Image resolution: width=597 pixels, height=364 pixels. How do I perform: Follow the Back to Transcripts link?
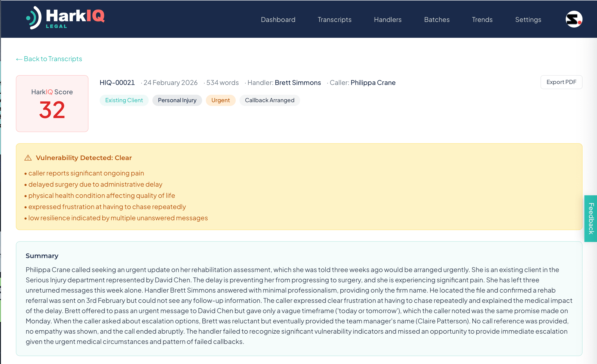click(53, 59)
